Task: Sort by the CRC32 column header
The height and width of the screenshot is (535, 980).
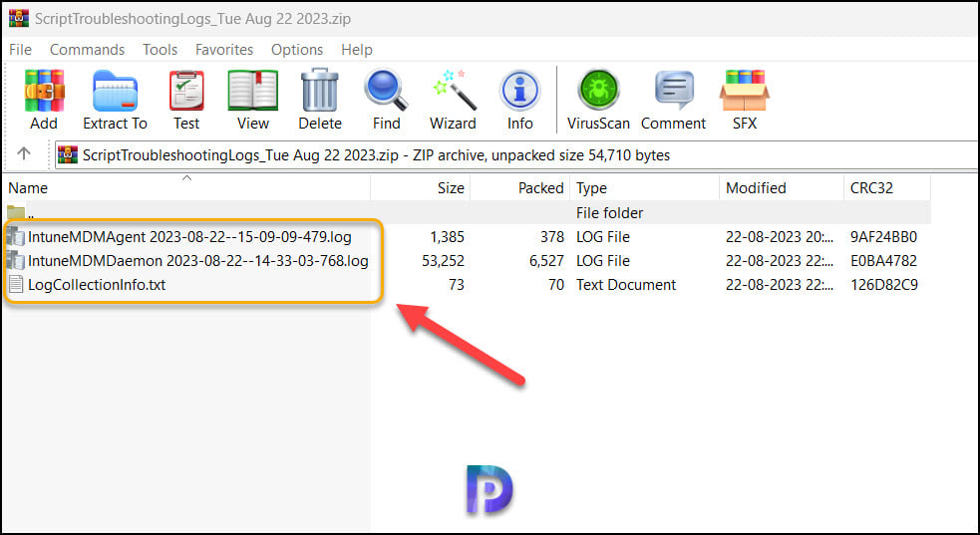Action: 887,188
